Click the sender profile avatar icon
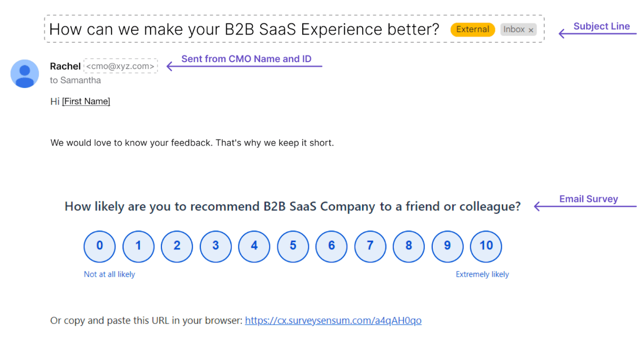644x337 pixels. tap(24, 73)
